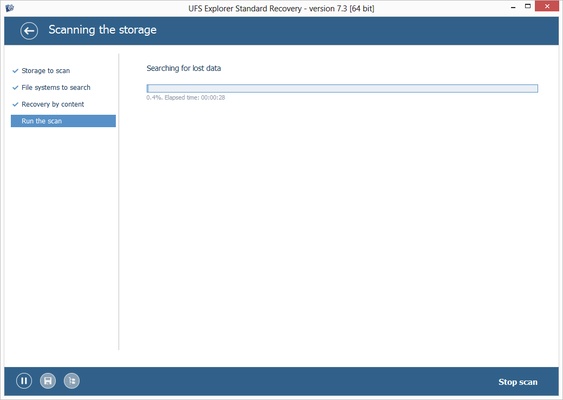Save scan progress with the disk icon
The image size is (563, 400).
coord(48,381)
